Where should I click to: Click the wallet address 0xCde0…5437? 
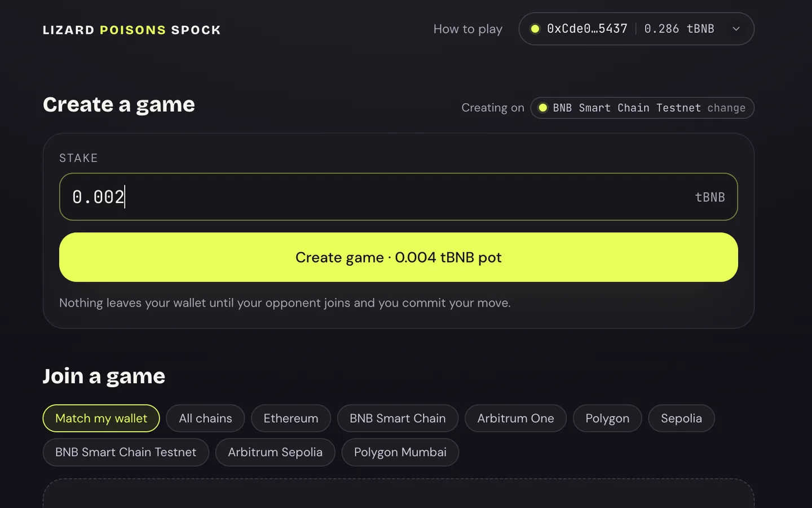(587, 29)
